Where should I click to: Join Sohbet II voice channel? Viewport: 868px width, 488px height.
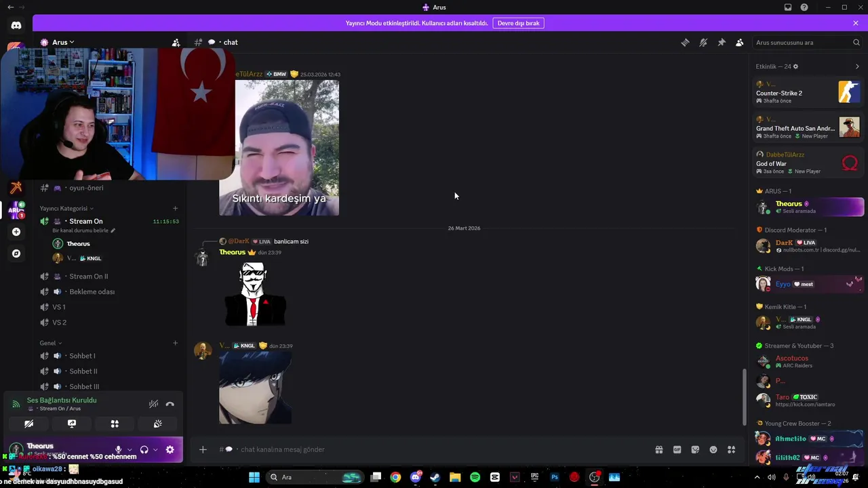83,371
